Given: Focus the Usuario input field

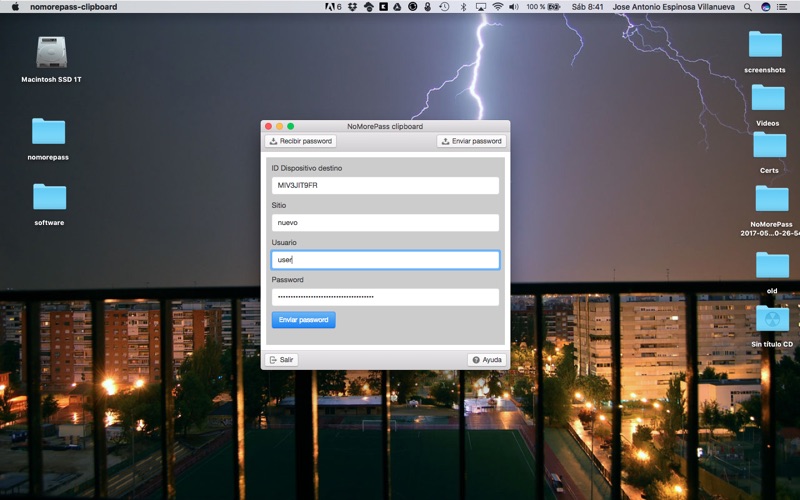Looking at the screenshot, I should tap(385, 260).
